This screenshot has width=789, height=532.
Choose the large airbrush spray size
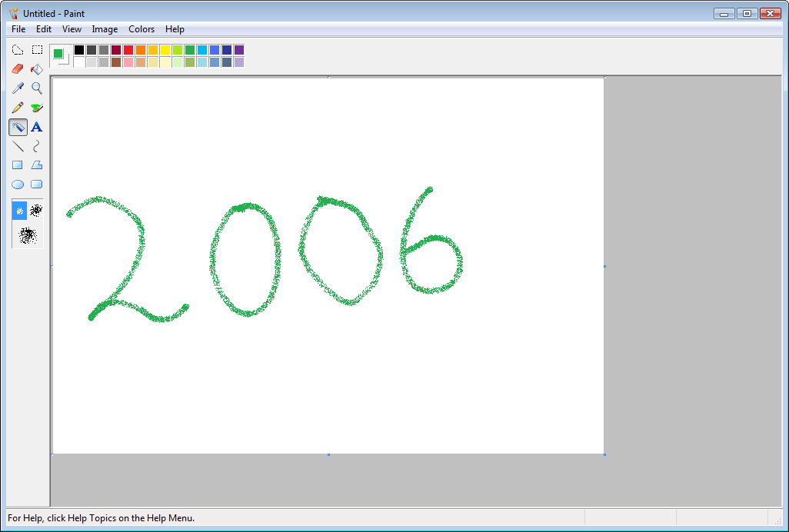(x=27, y=236)
